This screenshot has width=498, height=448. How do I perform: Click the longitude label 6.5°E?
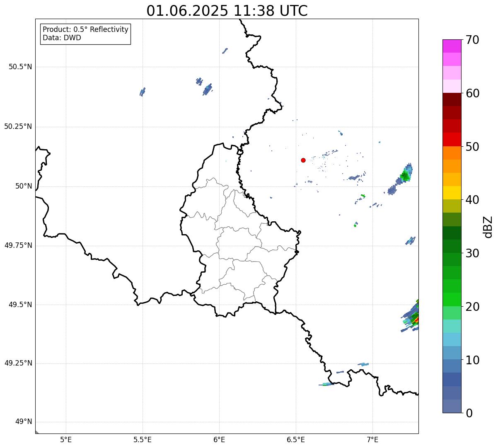tap(296, 440)
